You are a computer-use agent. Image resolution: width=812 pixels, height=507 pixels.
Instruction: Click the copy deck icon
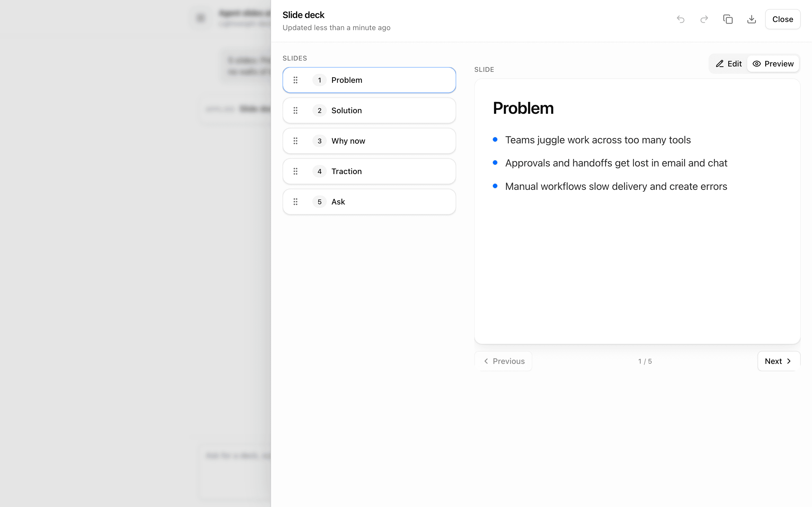[x=728, y=19]
